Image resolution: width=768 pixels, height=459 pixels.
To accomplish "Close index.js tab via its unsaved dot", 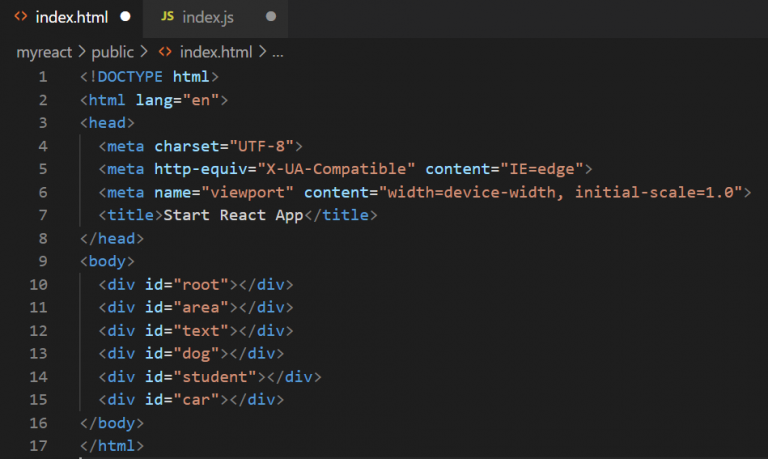I will (x=272, y=17).
